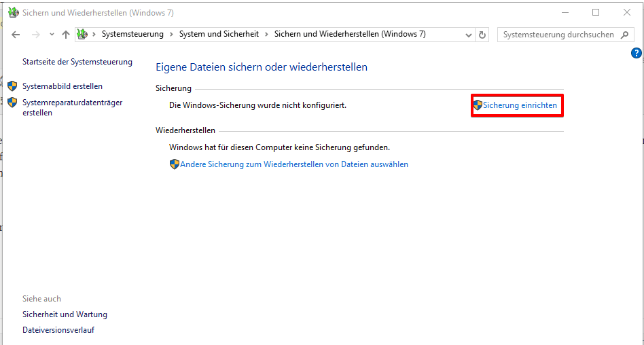This screenshot has width=644, height=345.
Task: Open Dateiversionsverlauf link
Action: (x=58, y=330)
